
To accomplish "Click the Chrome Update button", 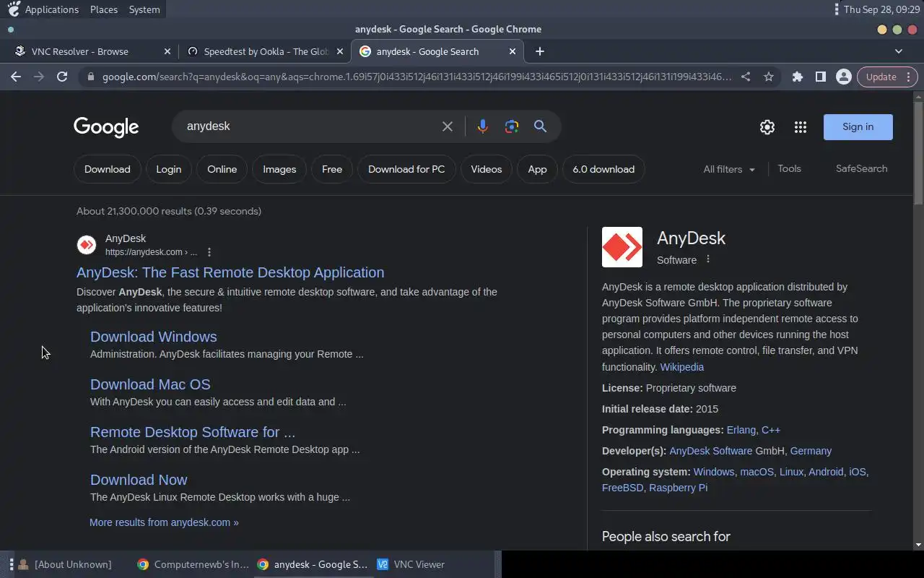I will [x=881, y=77].
